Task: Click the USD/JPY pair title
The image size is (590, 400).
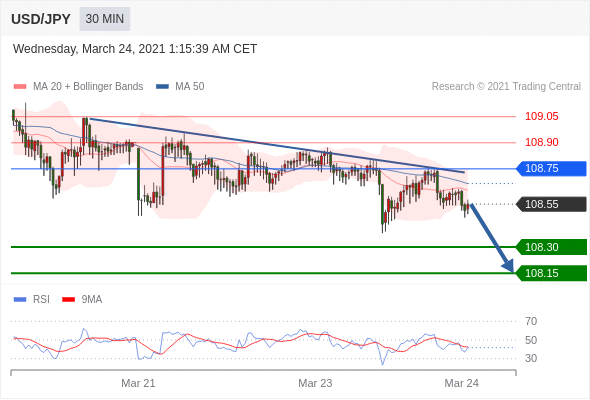Action: click(x=41, y=19)
